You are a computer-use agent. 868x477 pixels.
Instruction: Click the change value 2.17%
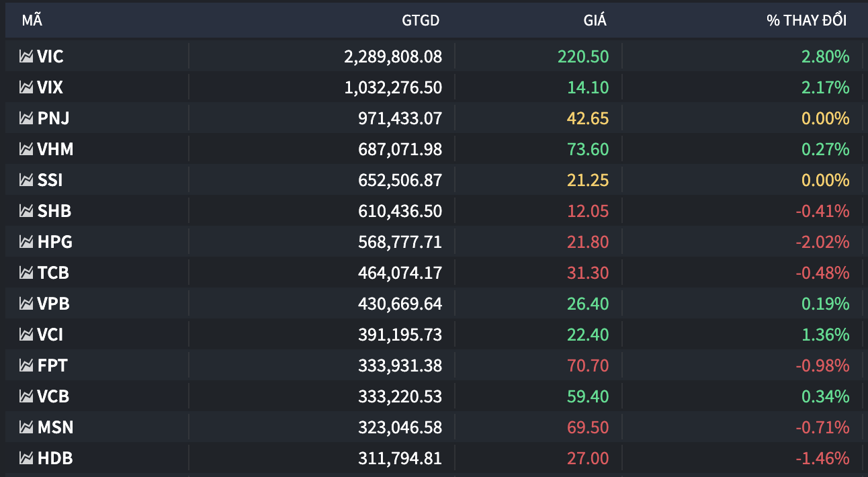coord(826,87)
